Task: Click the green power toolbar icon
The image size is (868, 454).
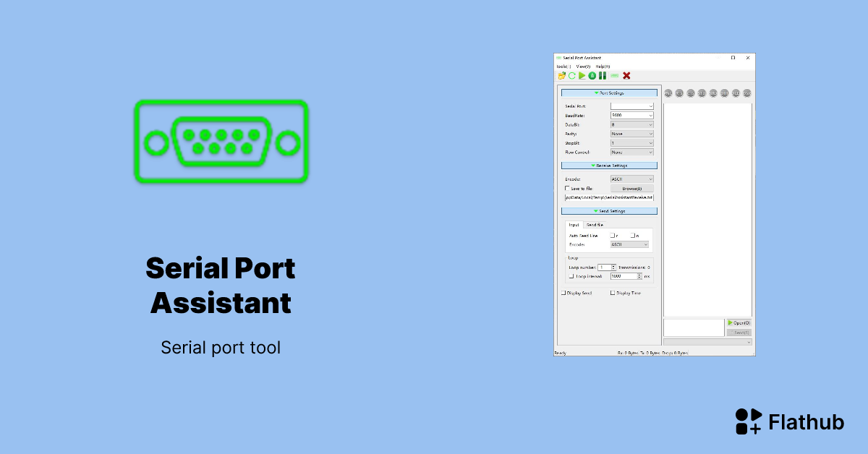Action: tap(592, 76)
